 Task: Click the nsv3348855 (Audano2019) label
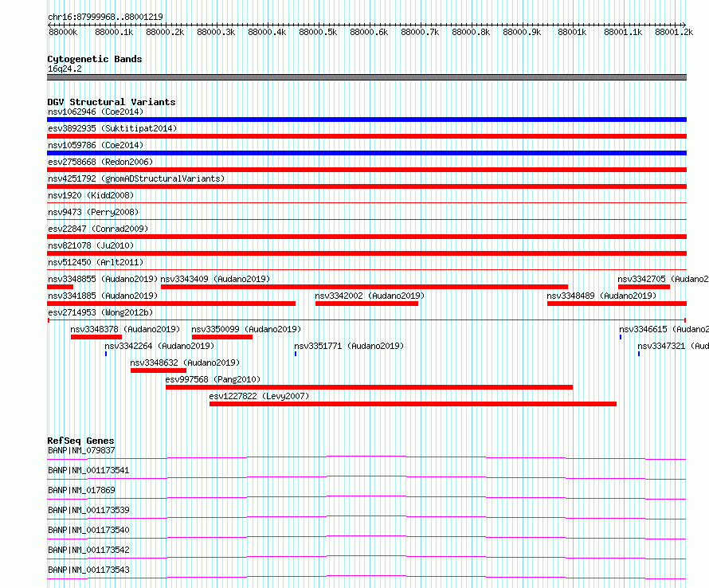click(103, 279)
